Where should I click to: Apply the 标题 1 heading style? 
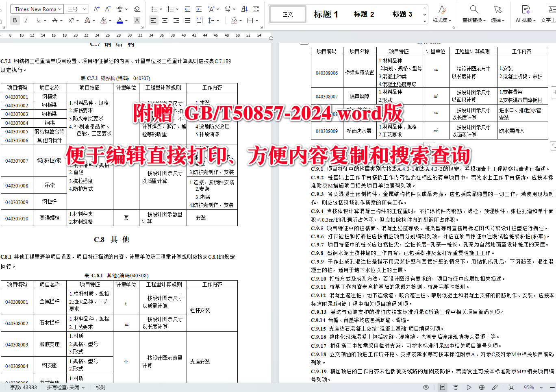[326, 14]
